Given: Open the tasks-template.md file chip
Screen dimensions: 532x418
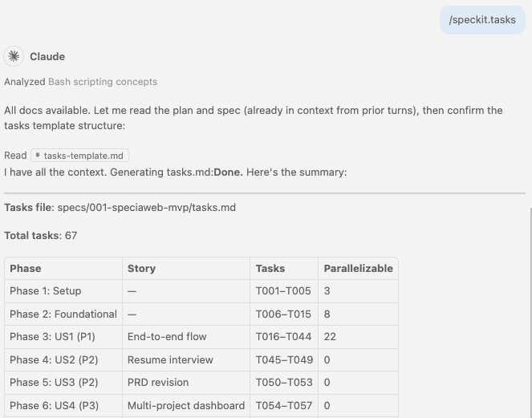Looking at the screenshot, I should (x=79, y=156).
